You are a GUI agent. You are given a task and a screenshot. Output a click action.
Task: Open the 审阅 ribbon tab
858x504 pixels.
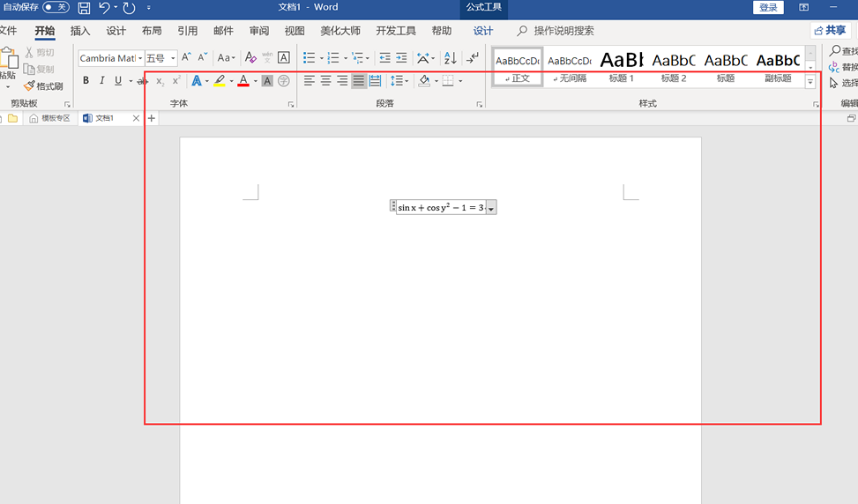[259, 31]
